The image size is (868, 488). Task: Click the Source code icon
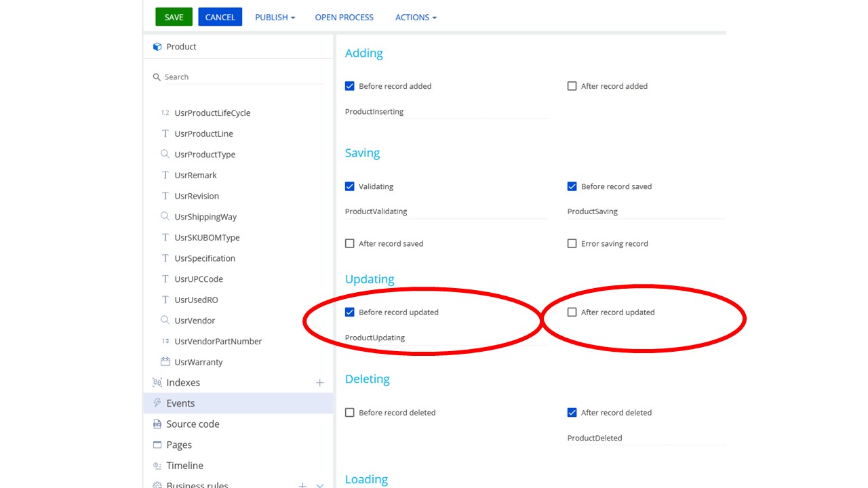click(x=157, y=424)
